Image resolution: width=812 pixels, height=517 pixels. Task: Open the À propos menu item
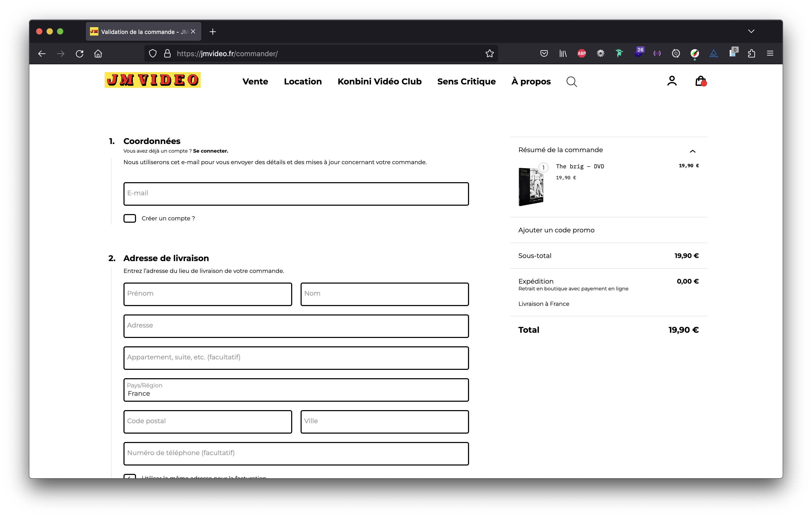click(x=531, y=82)
